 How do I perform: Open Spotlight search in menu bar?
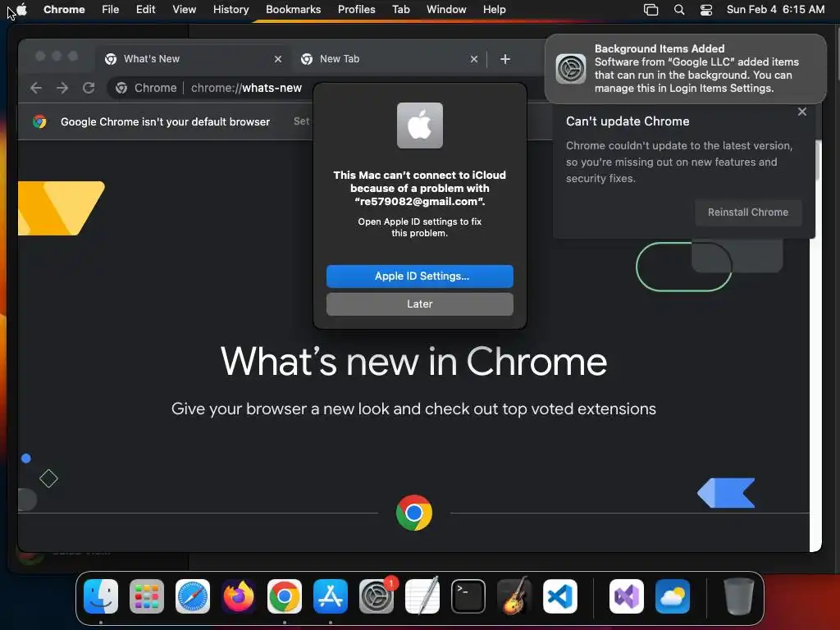[x=678, y=10]
